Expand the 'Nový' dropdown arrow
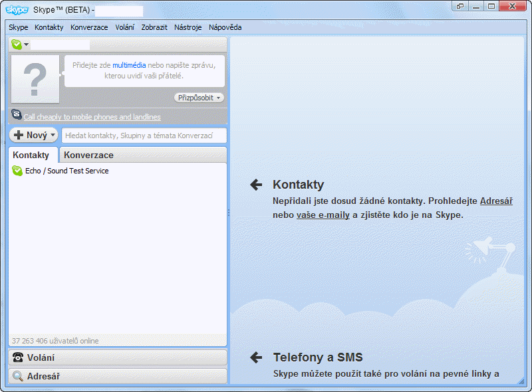Screen dimensions: 532x392 point(53,135)
